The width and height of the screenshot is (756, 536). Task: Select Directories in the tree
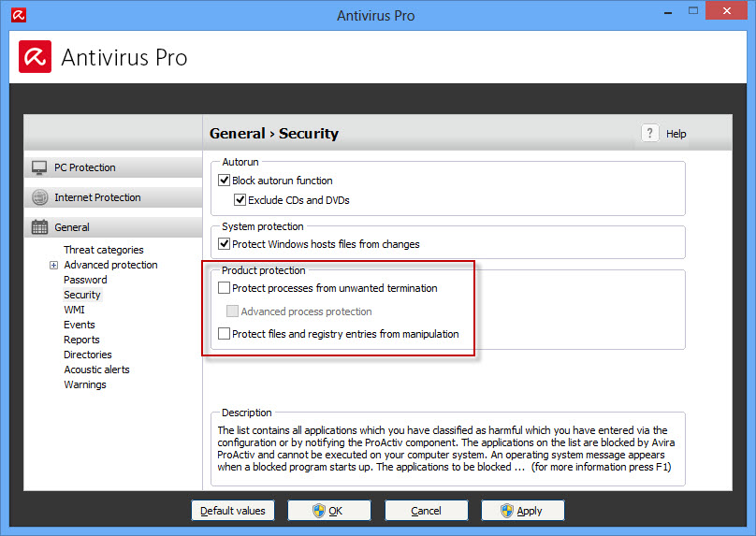coord(88,355)
